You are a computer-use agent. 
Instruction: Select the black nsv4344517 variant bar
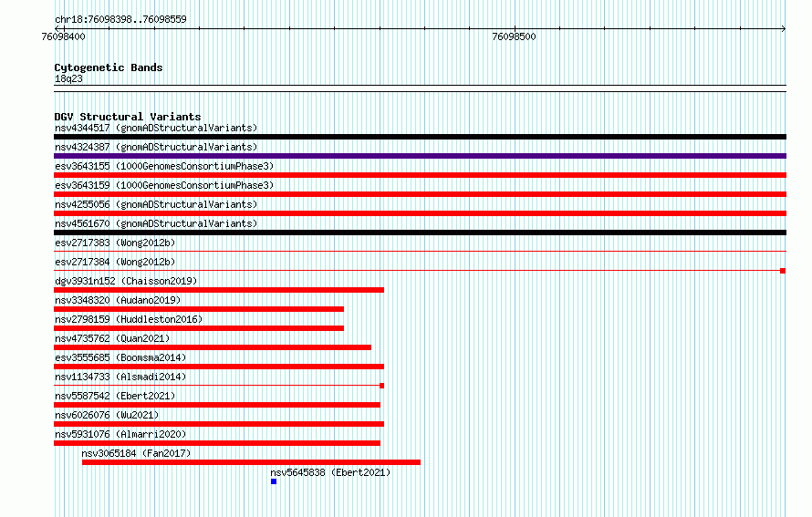[420, 137]
